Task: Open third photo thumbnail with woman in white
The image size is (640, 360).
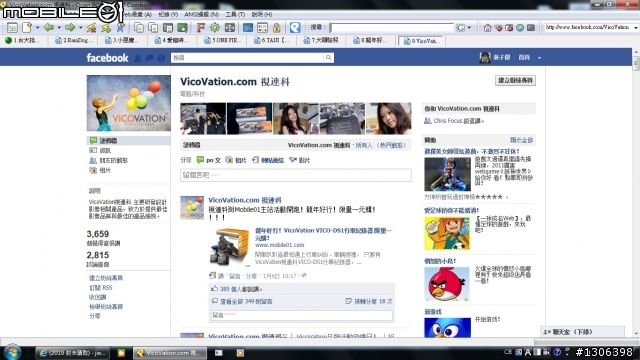Action: click(296, 118)
